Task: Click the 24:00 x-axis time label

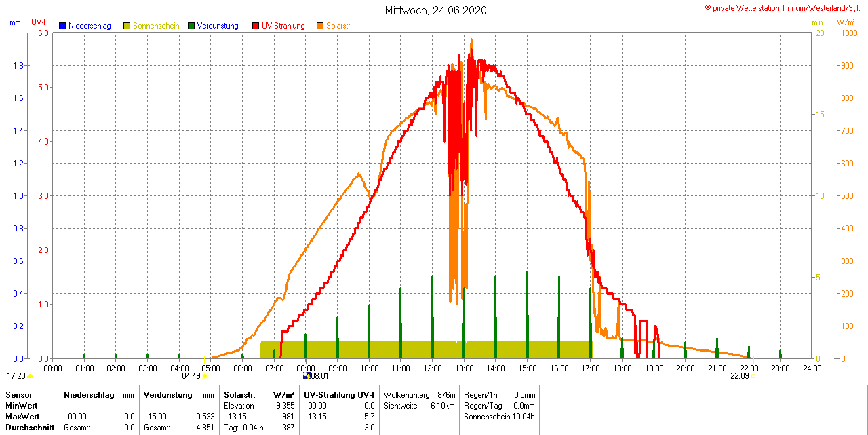Action: [812, 368]
